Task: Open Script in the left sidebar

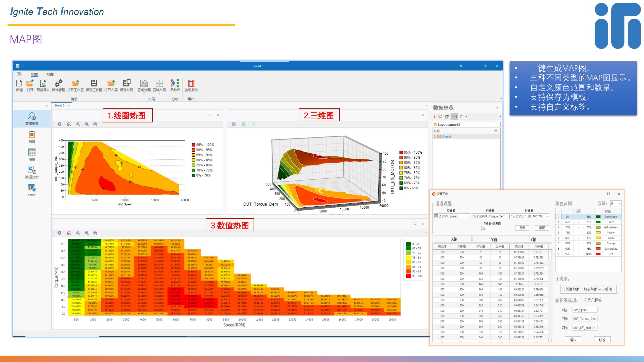Action: (32, 190)
